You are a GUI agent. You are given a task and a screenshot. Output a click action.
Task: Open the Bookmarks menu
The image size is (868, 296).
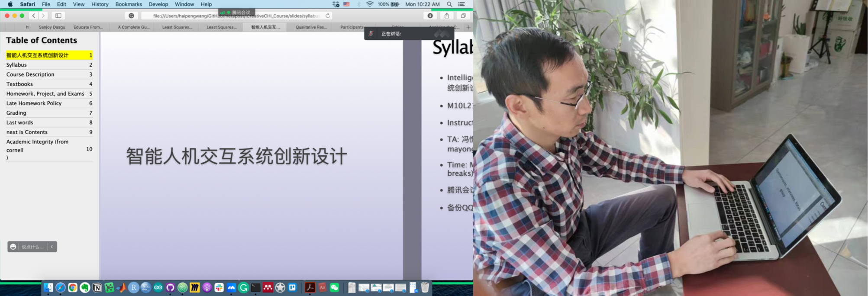click(x=128, y=4)
